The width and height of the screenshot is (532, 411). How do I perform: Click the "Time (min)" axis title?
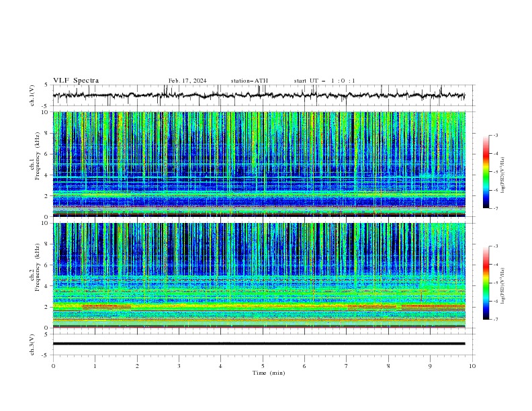(269, 373)
